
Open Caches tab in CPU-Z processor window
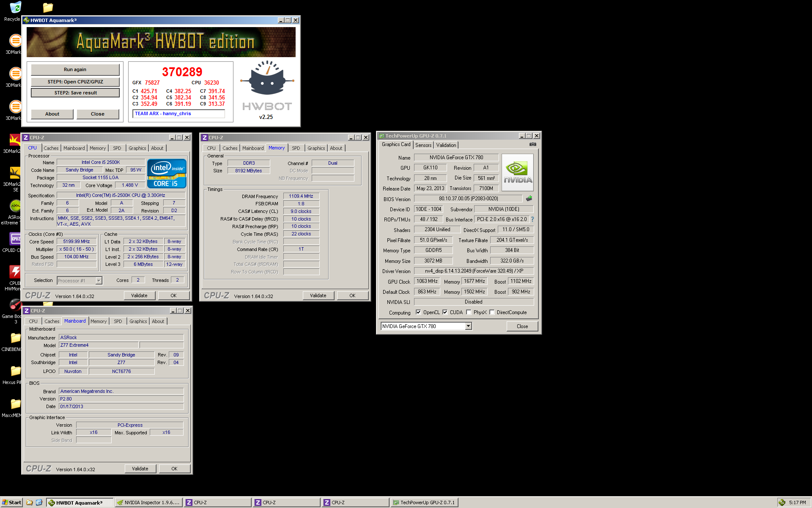coord(51,148)
